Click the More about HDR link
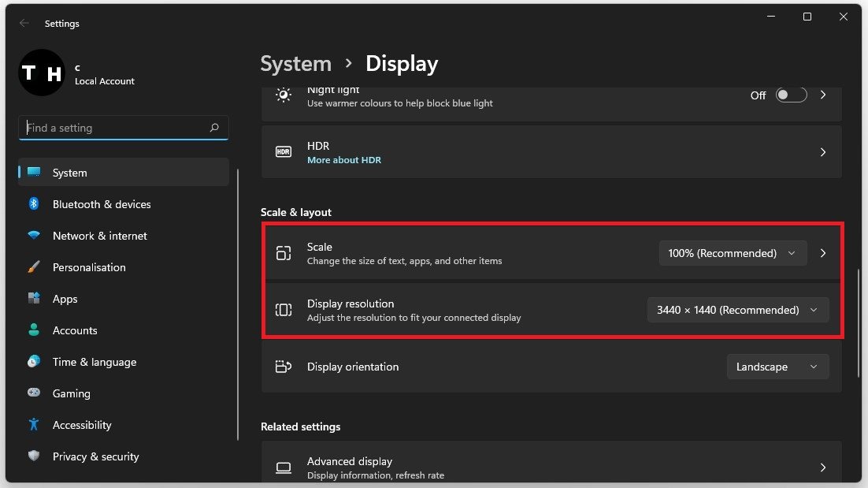The image size is (868, 488). [x=344, y=160]
